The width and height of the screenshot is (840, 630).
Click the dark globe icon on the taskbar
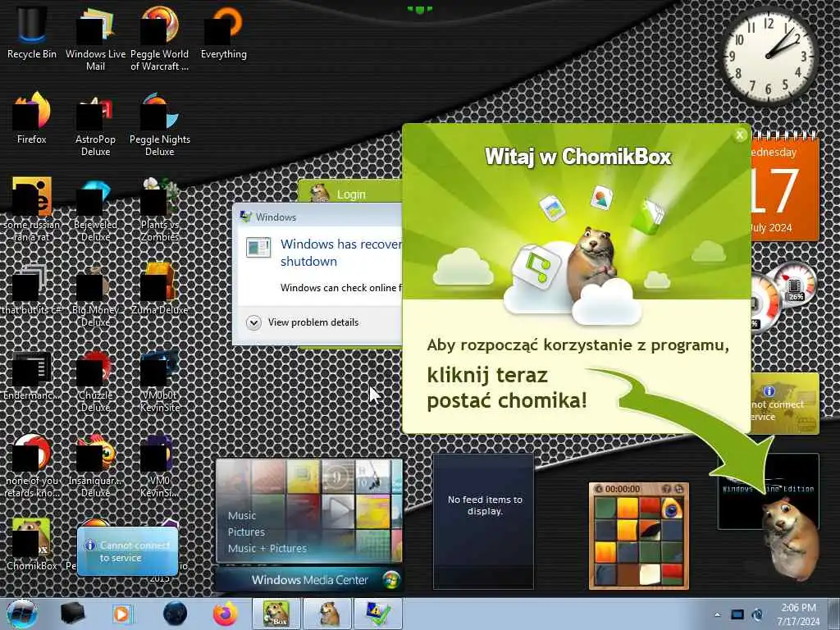click(175, 614)
